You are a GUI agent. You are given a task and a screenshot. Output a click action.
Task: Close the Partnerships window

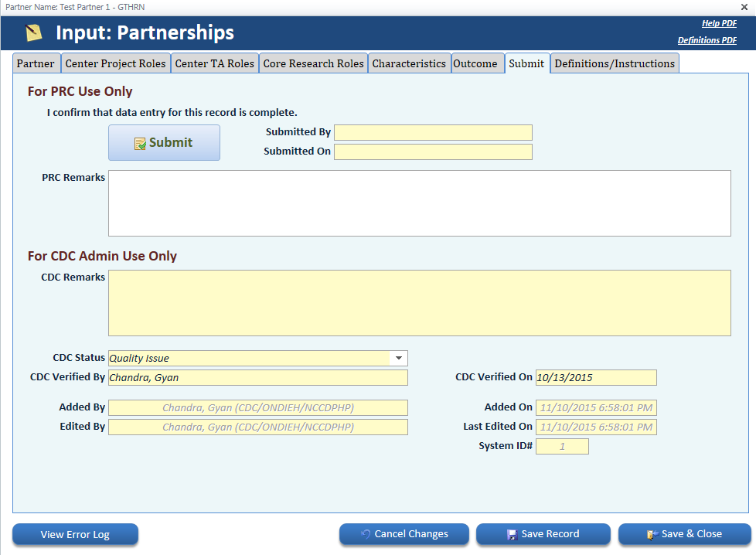[x=744, y=6]
